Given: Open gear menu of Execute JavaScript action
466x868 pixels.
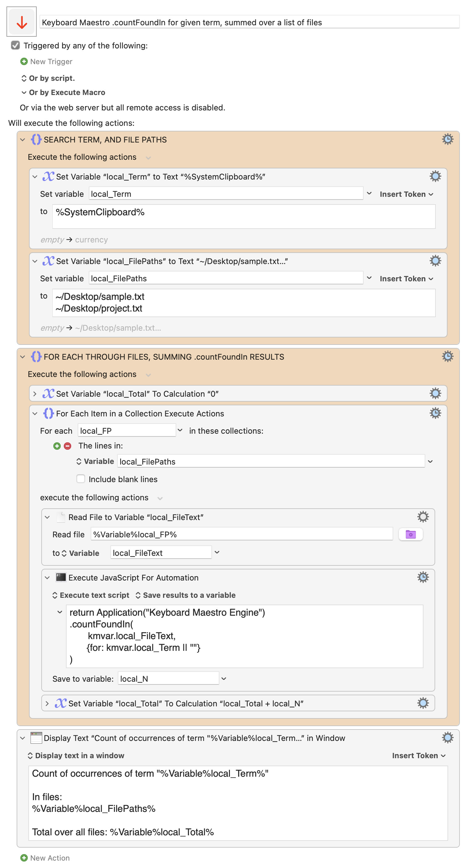Looking at the screenshot, I should pyautogui.click(x=423, y=577).
